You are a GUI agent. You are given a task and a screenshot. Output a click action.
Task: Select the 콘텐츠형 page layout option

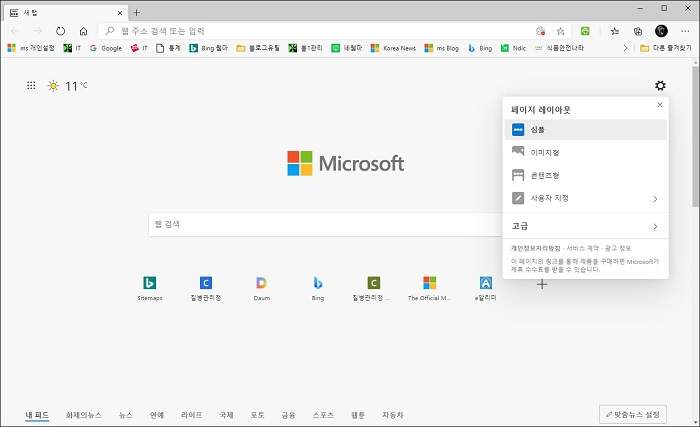585,175
